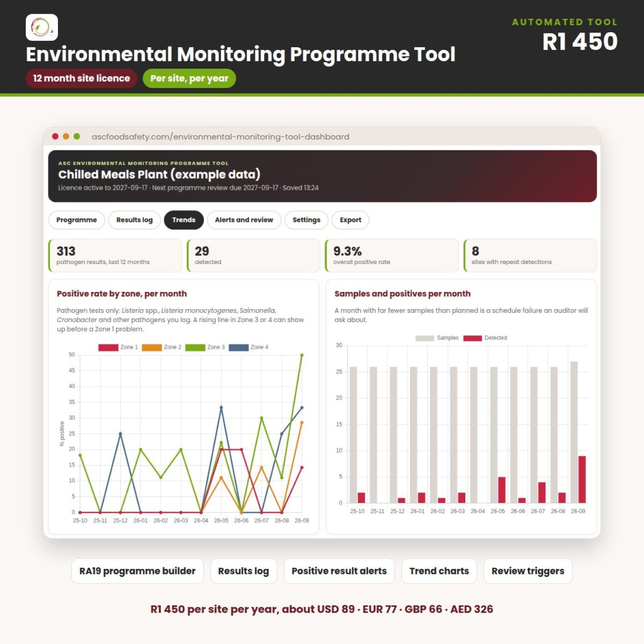Screen dimensions: 644x644
Task: Switch to the Results log tab
Action: tap(134, 220)
